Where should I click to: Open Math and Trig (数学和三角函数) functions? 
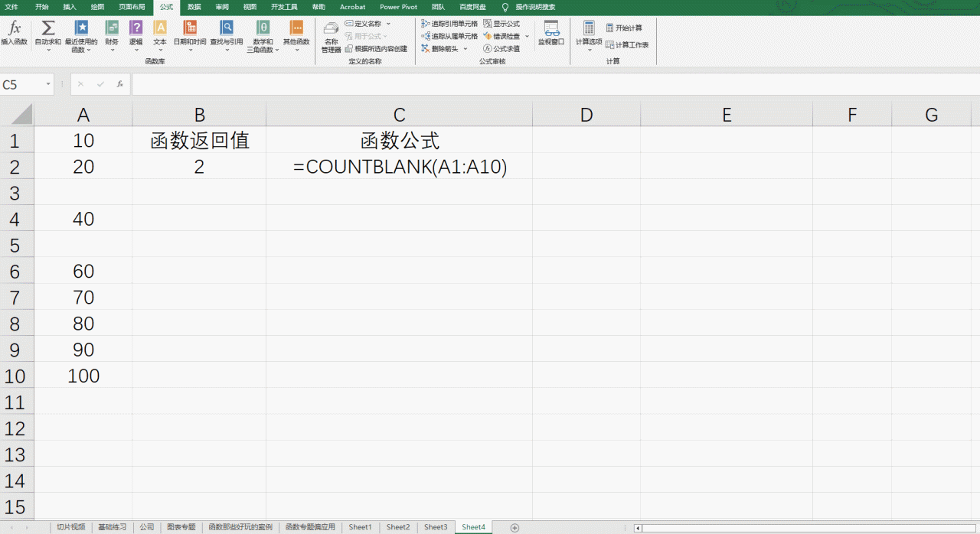pos(263,36)
